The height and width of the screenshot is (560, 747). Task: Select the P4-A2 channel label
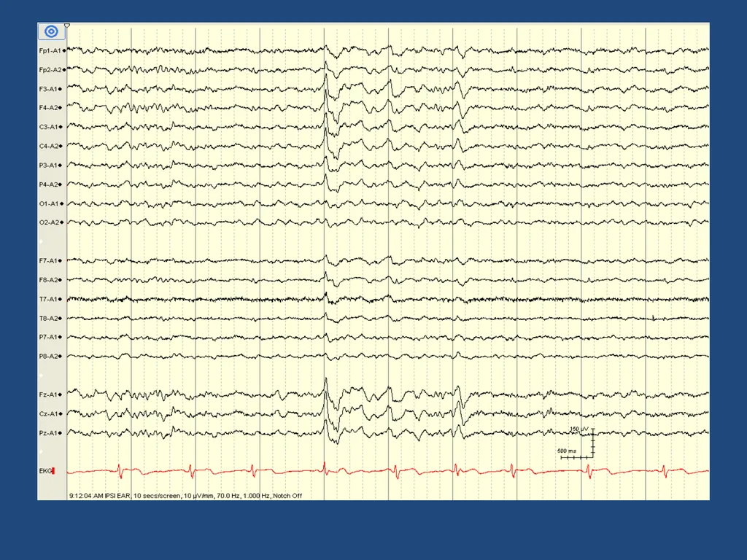pos(48,184)
